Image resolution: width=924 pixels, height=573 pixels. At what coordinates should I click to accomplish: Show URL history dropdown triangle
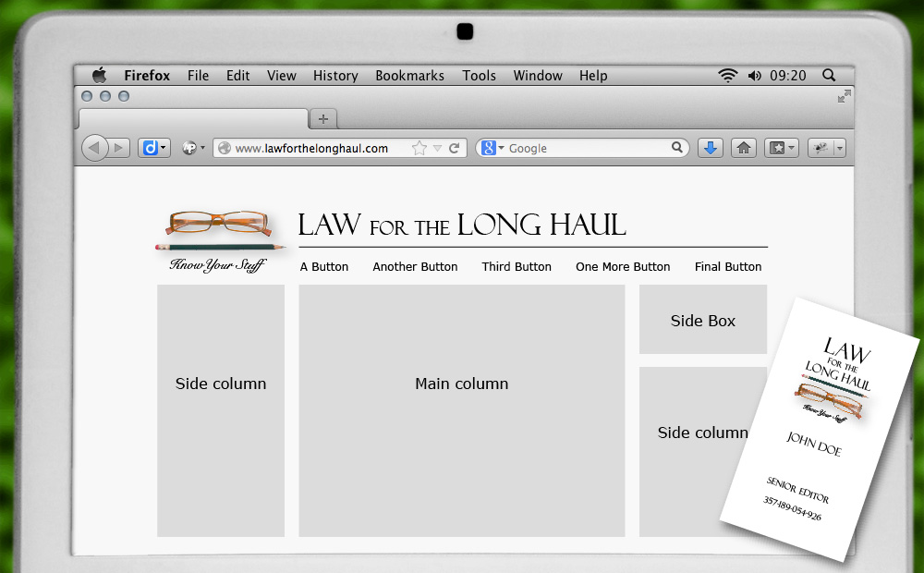click(x=437, y=149)
